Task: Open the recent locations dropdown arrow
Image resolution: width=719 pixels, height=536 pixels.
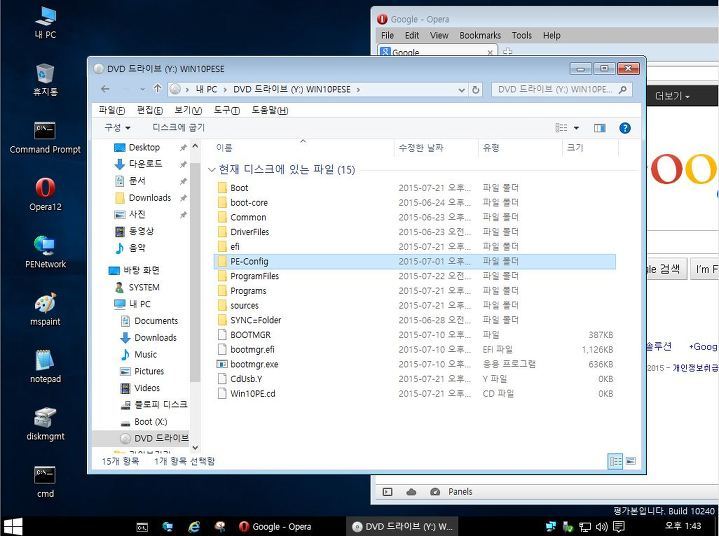Action: pyautogui.click(x=143, y=89)
